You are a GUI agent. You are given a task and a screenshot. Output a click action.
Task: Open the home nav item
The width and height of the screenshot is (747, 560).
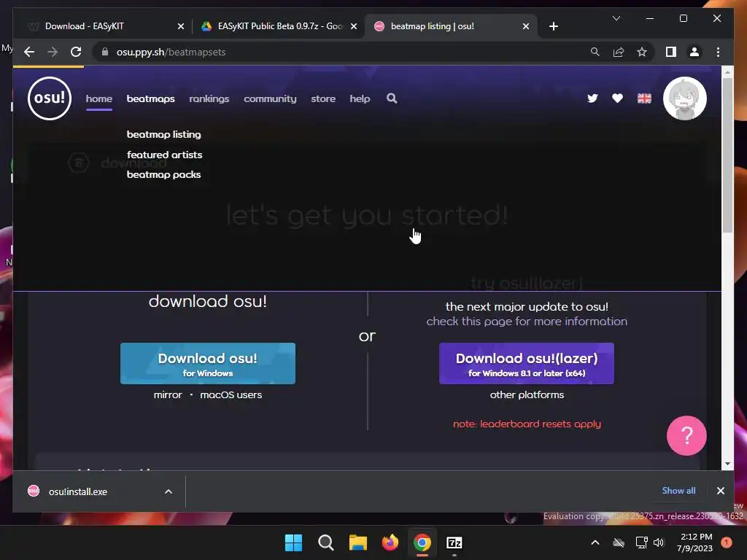click(99, 98)
